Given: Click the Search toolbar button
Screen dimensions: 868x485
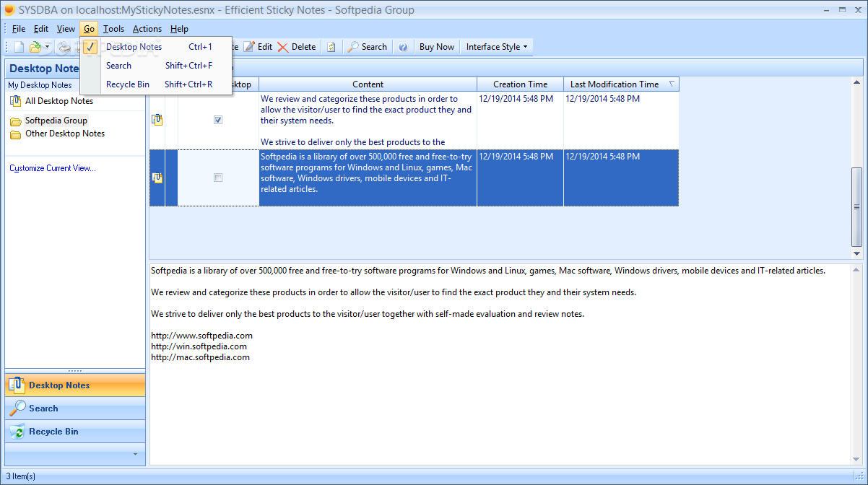Looking at the screenshot, I should (x=367, y=47).
